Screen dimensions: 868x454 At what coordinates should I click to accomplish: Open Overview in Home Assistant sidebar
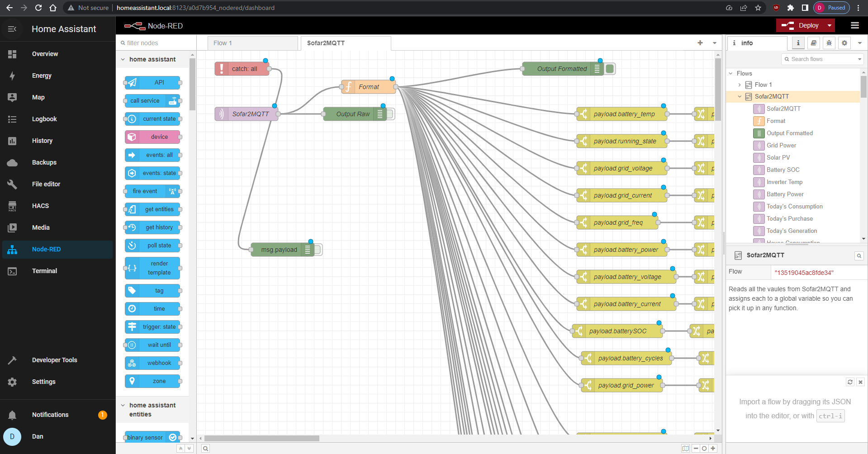[57, 54]
